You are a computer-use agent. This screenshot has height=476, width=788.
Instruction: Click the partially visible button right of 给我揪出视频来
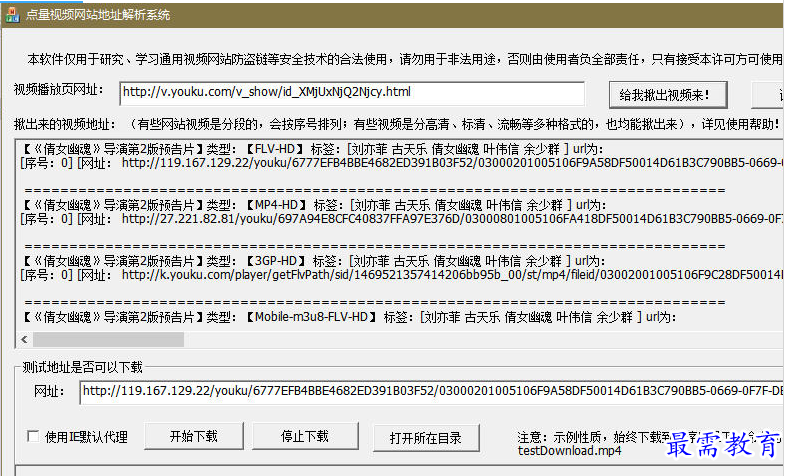click(x=767, y=95)
